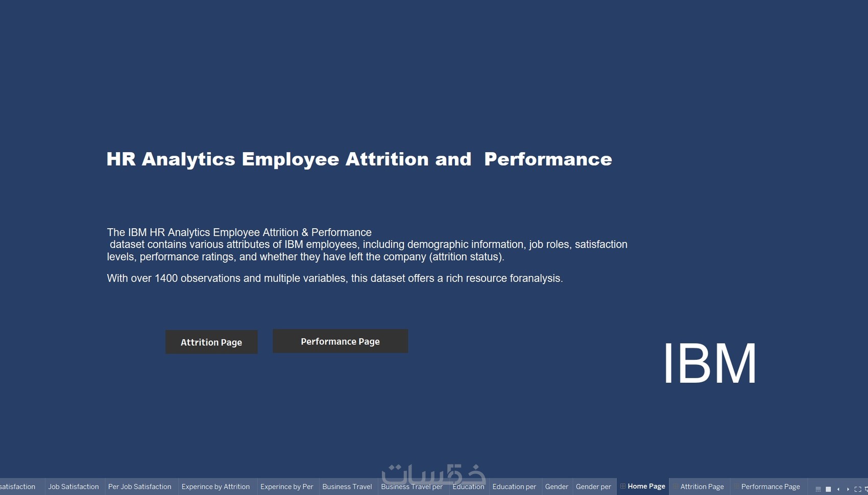
Task: Click the 'With over 1400 observations' sentence
Action: tap(334, 279)
